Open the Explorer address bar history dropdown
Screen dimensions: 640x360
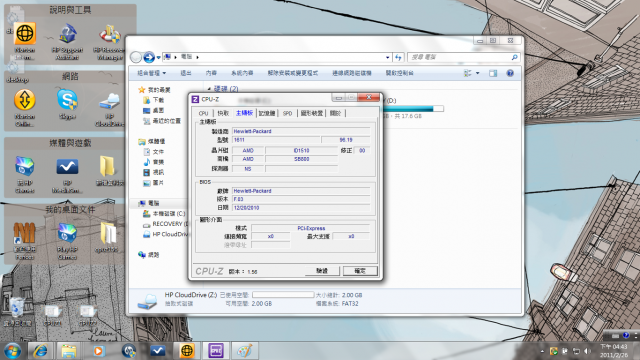(x=387, y=58)
